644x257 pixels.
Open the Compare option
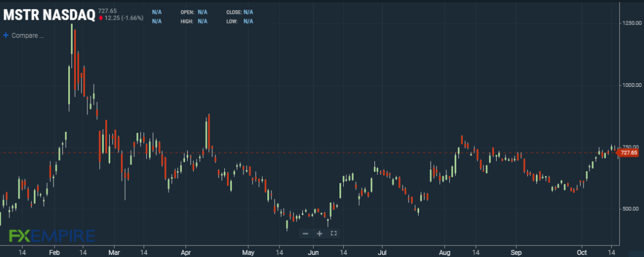[27, 36]
